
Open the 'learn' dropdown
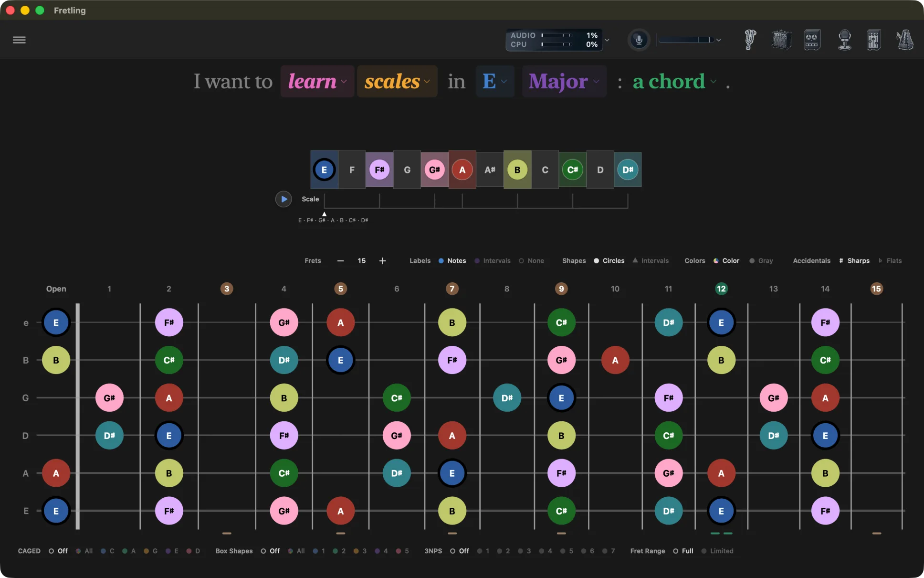pyautogui.click(x=317, y=82)
